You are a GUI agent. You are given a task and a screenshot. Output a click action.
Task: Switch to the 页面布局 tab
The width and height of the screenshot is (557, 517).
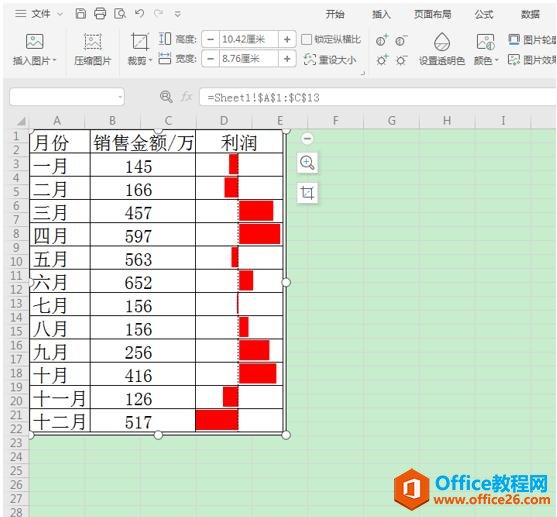pos(432,14)
